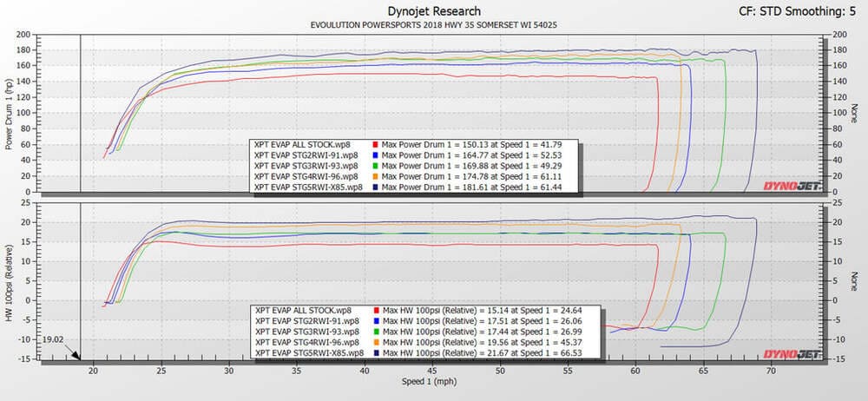Click orange swatch beside Max Power 174.78
Image resolution: width=868 pixels, height=401 pixels.
pos(374,176)
